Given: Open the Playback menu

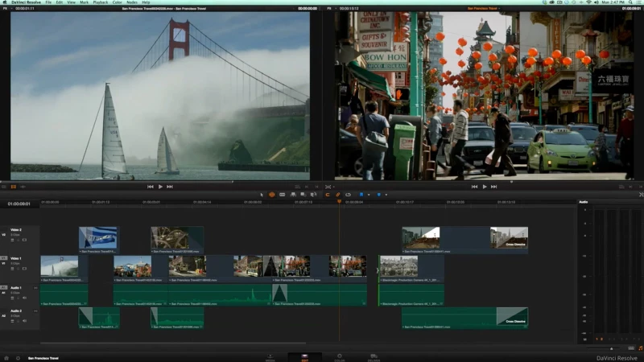Looking at the screenshot, I should [x=100, y=2].
